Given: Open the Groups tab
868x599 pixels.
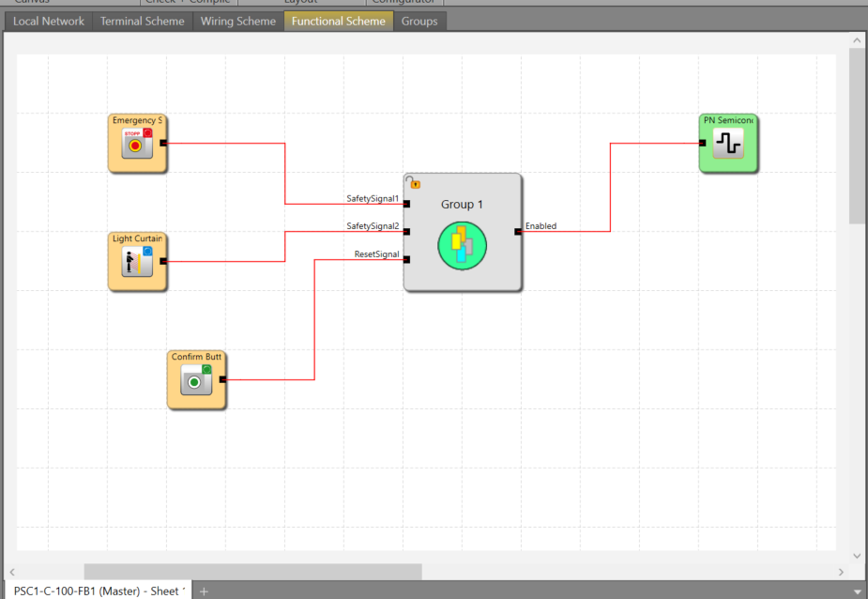Looking at the screenshot, I should (419, 21).
